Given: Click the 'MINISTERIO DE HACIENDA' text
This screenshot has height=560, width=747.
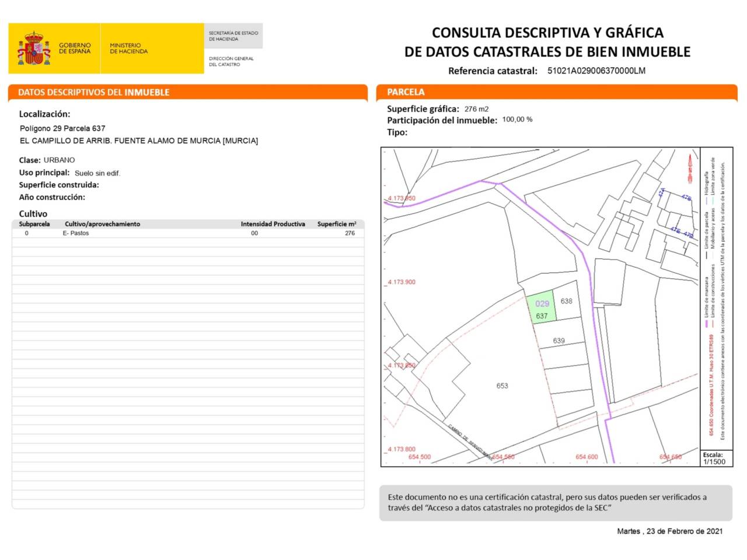Looking at the screenshot, I should (x=129, y=48).
